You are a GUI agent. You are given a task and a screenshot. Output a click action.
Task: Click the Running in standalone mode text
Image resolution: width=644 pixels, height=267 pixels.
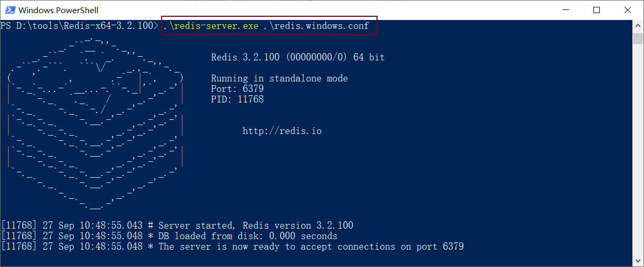[x=279, y=78]
